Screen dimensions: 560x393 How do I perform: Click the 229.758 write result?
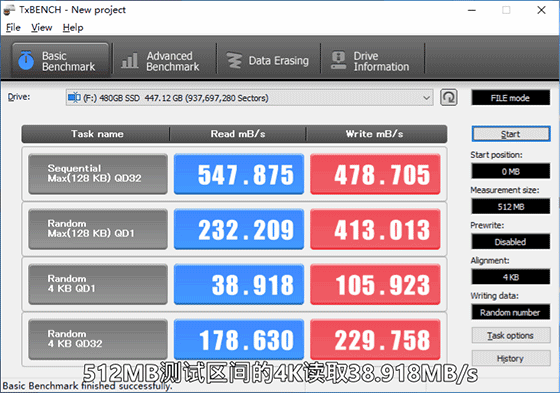point(375,339)
